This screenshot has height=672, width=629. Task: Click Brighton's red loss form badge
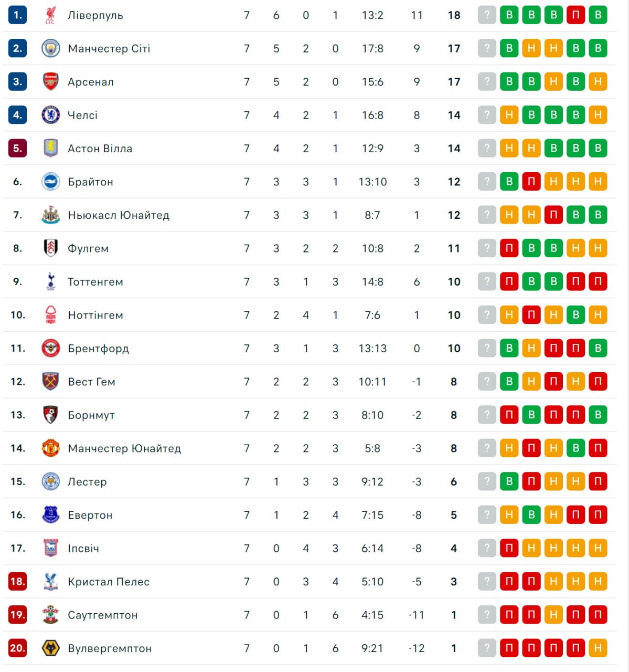pos(531,182)
